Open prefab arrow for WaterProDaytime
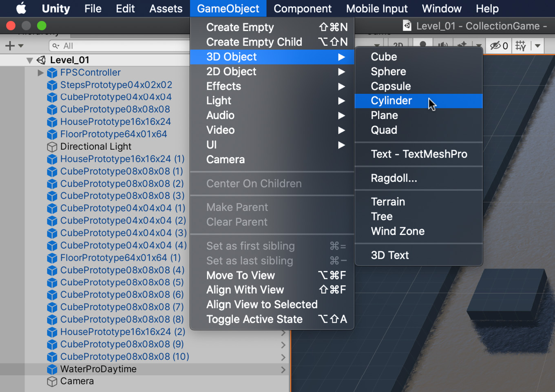This screenshot has width=555, height=392. tap(283, 370)
